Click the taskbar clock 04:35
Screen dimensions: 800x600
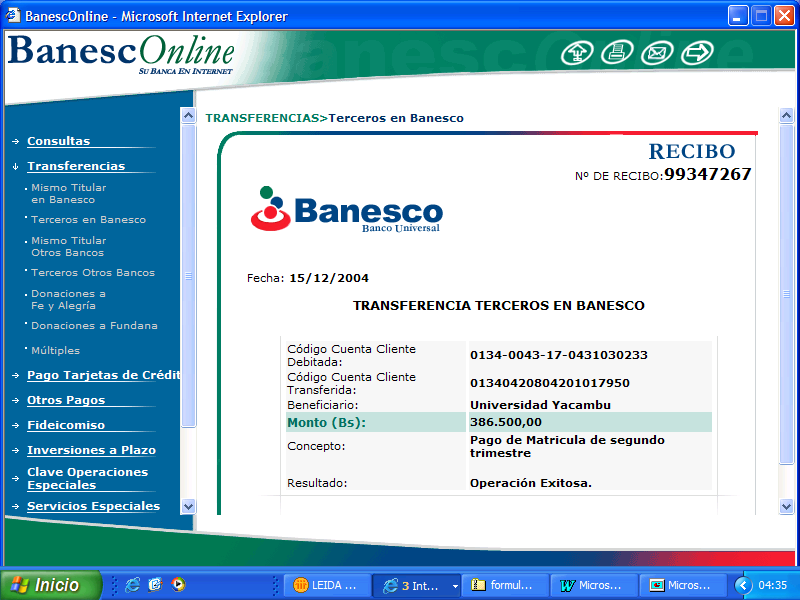(772, 585)
